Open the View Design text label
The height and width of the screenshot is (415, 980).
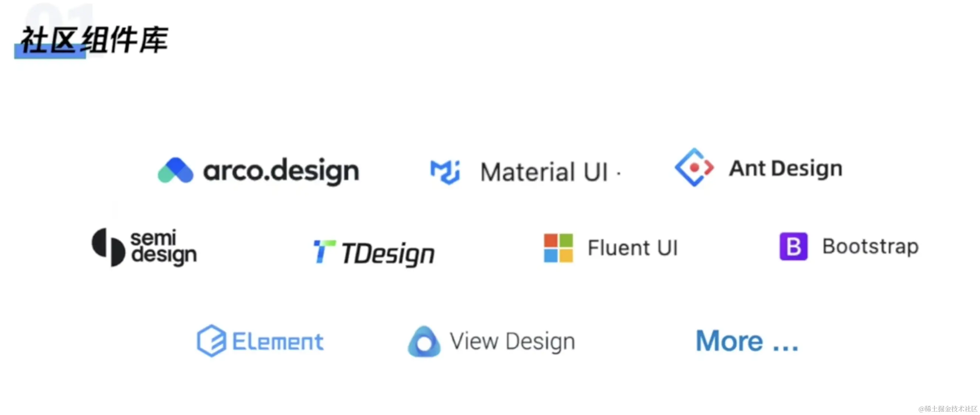pos(513,341)
